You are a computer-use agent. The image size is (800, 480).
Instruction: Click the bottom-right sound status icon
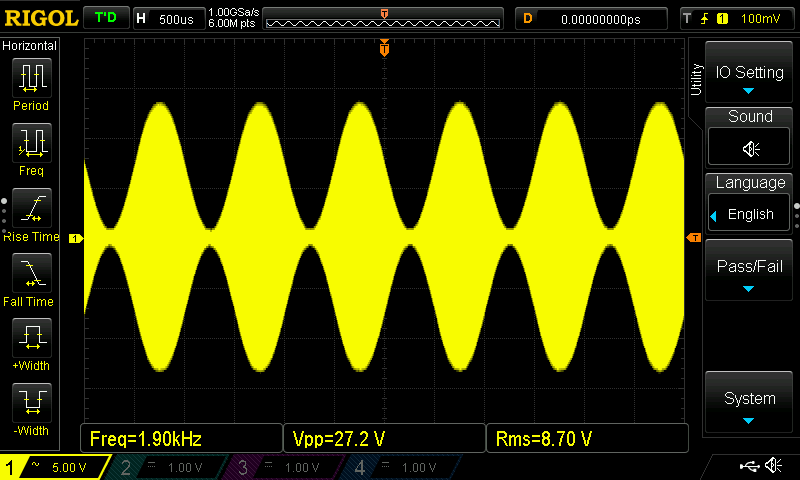(x=773, y=465)
